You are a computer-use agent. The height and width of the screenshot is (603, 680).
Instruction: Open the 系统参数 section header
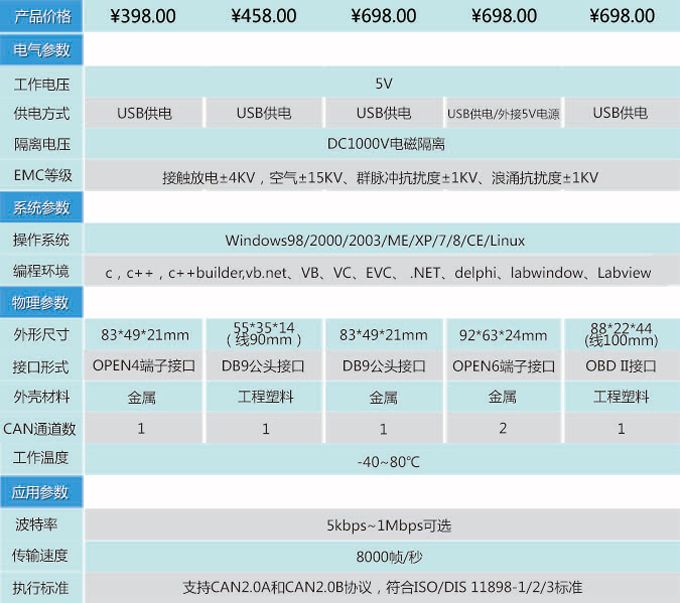click(x=41, y=208)
